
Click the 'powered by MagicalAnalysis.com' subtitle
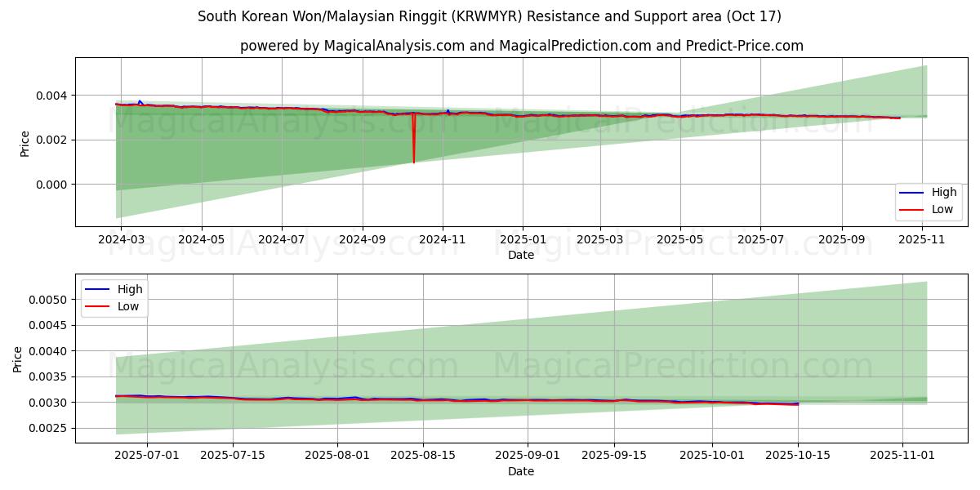point(521,46)
